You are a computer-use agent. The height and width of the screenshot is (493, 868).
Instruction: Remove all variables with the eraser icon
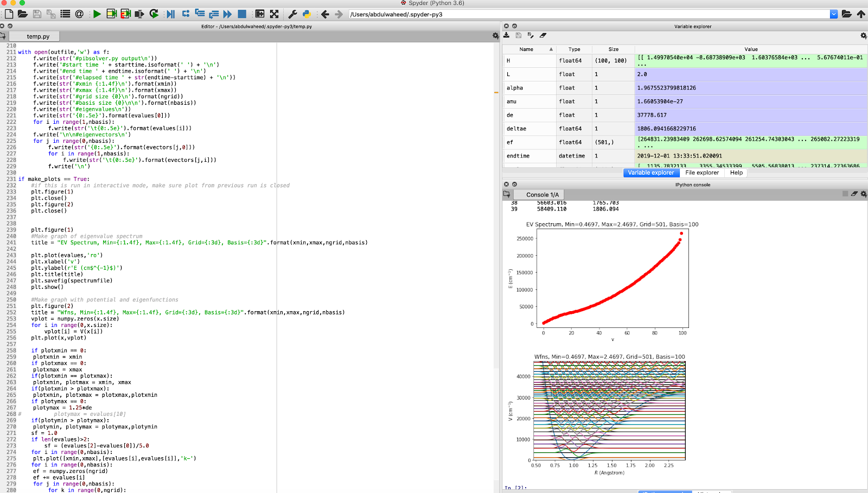[x=543, y=35]
